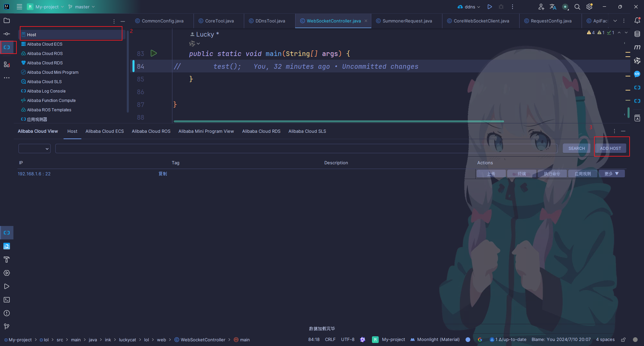Click the 终端 terminal button
This screenshot has width=644, height=346.
[x=522, y=174]
